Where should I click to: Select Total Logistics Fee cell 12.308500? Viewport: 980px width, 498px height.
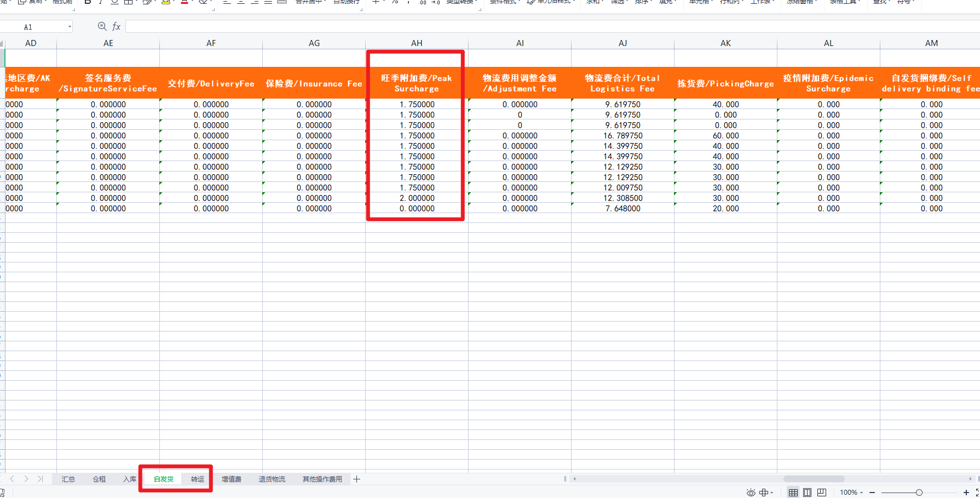pos(623,198)
